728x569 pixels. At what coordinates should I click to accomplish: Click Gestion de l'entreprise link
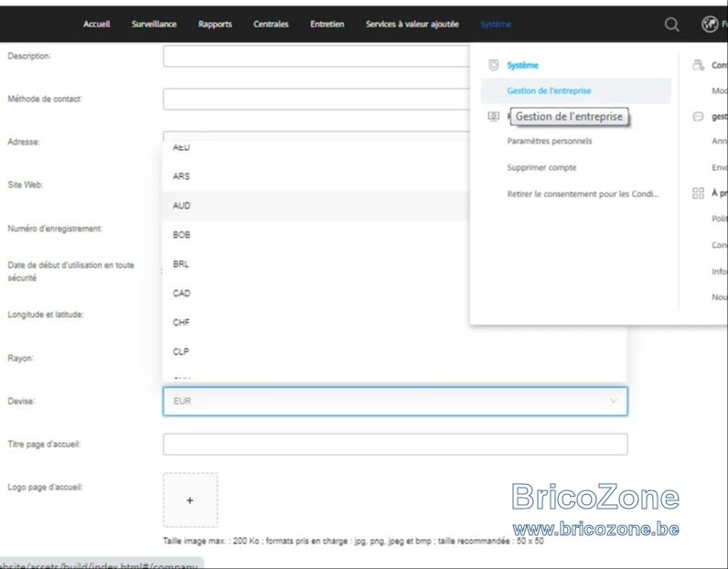(549, 91)
